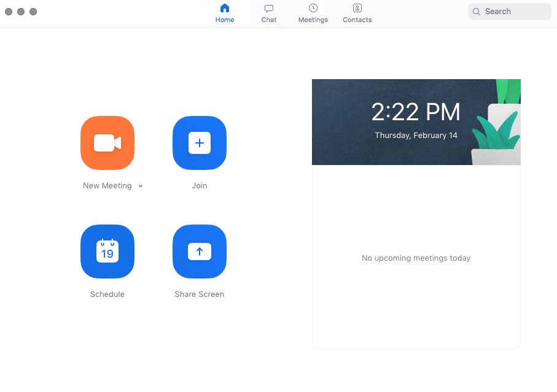Open the Schedule calendar icon
This screenshot has height=392, width=557.
click(x=107, y=252)
